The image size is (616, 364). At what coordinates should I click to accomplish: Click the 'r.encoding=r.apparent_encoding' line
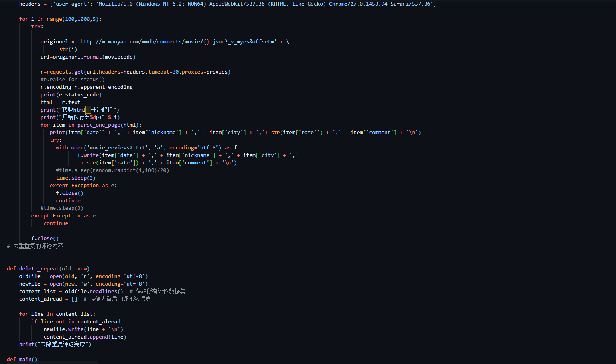[87, 87]
